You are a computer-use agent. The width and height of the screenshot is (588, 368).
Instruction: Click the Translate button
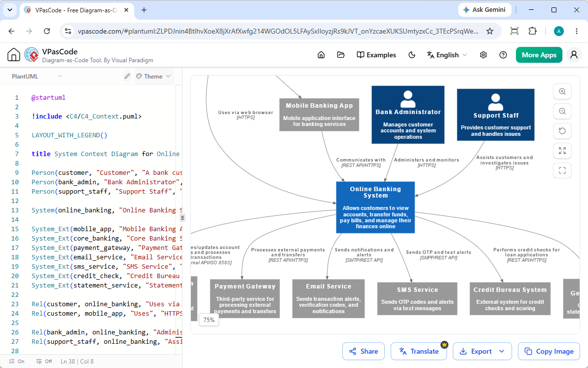point(418,351)
